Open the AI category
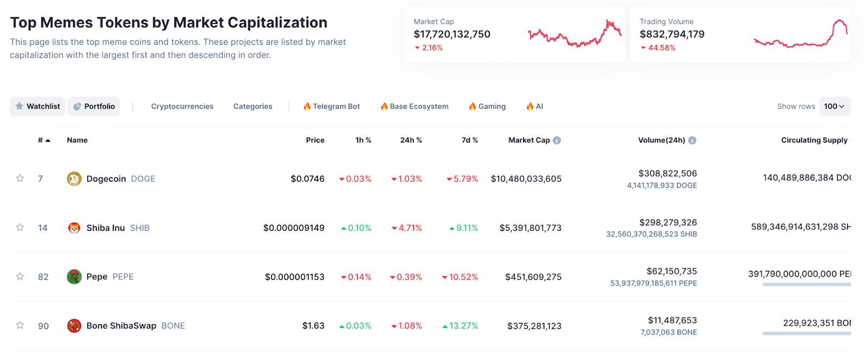 tap(534, 106)
